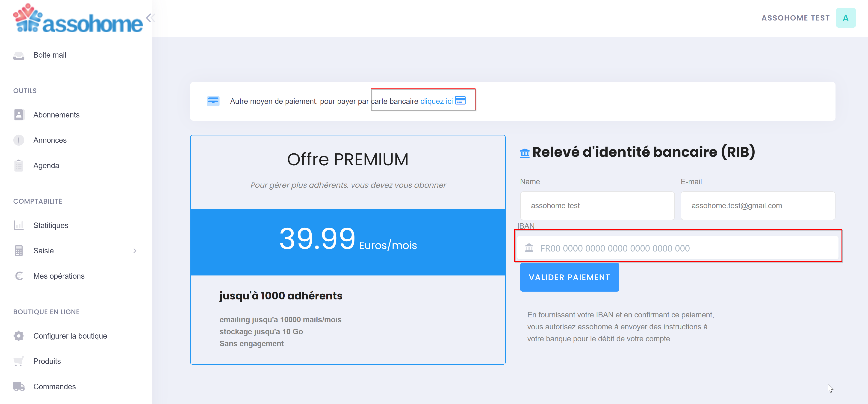This screenshot has height=404, width=868.
Task: Click the Configurer la boutique gear icon
Action: click(x=19, y=336)
